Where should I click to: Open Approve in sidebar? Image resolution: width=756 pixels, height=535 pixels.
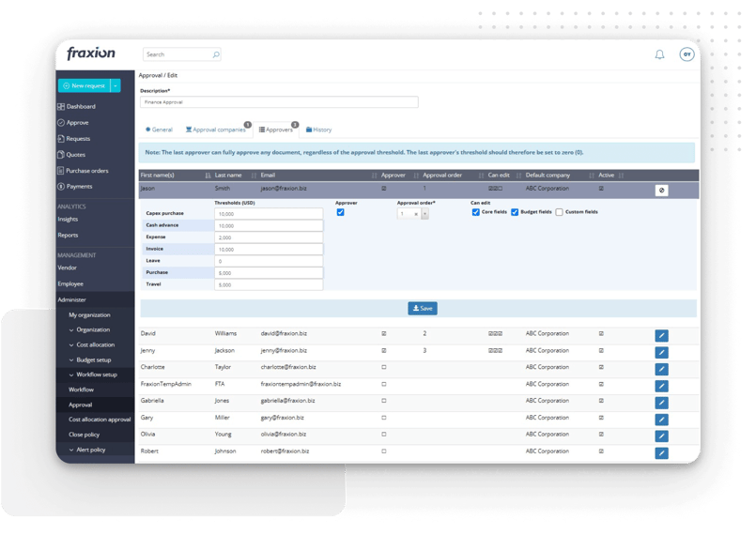click(x=73, y=123)
